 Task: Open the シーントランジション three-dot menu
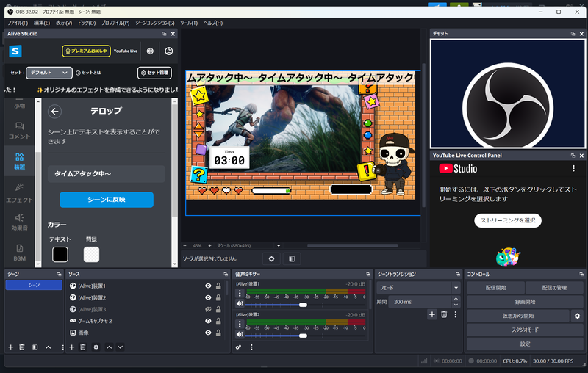pos(456,314)
